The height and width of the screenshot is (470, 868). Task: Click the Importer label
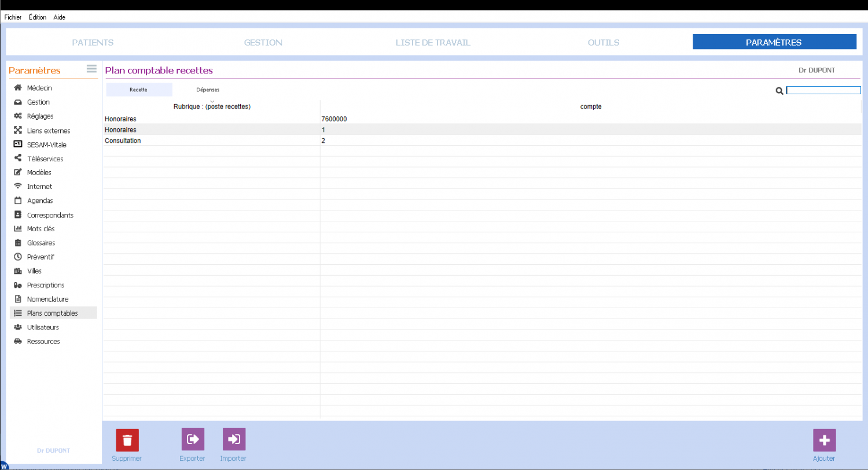click(233, 458)
